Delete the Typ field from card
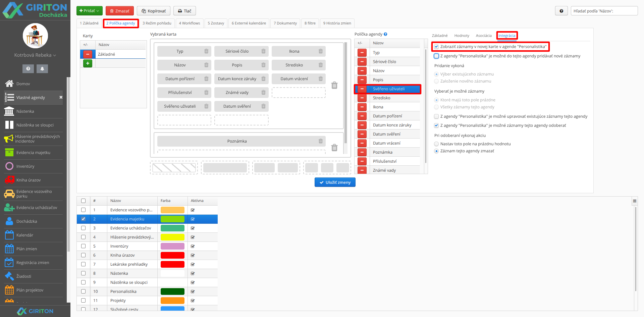 (206, 51)
